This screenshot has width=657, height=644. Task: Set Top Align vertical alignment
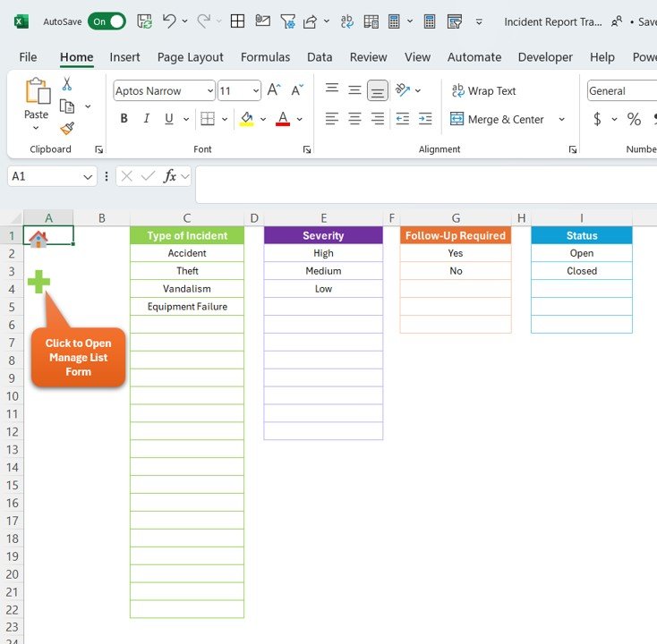332,89
